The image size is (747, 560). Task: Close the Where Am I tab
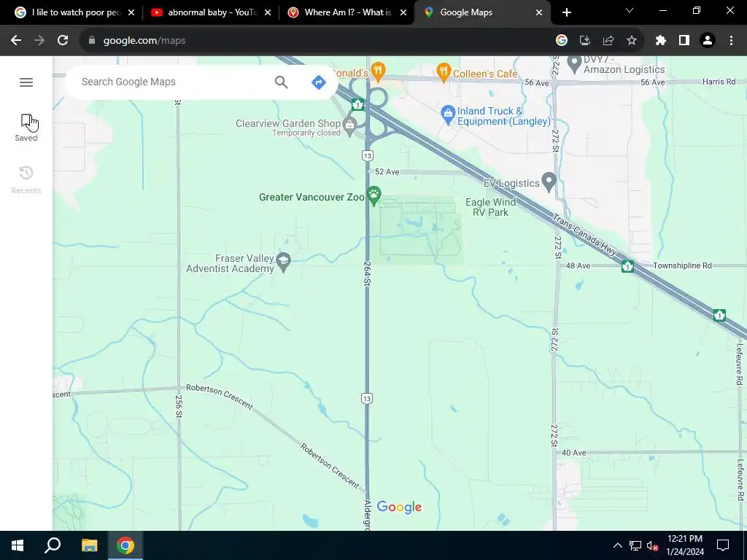(x=403, y=12)
